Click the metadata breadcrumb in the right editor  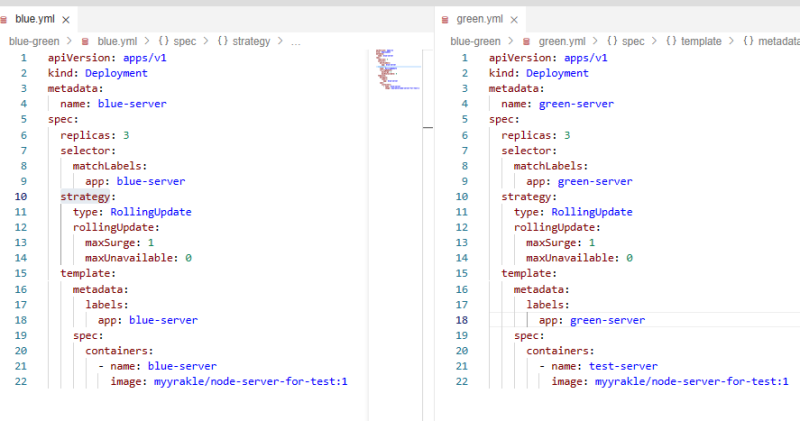[x=778, y=41]
